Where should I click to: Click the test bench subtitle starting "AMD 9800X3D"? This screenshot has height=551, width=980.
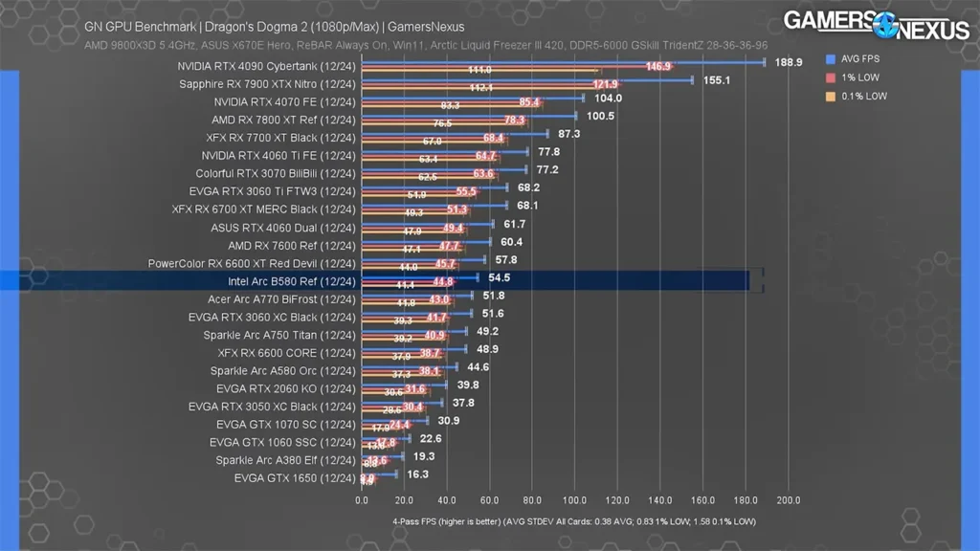click(426, 46)
